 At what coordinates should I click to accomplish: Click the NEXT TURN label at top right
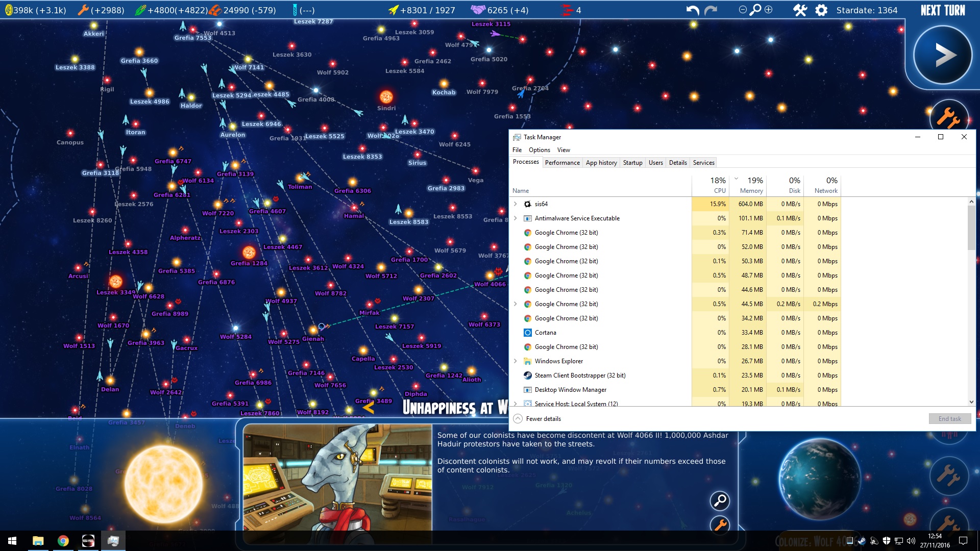(943, 10)
